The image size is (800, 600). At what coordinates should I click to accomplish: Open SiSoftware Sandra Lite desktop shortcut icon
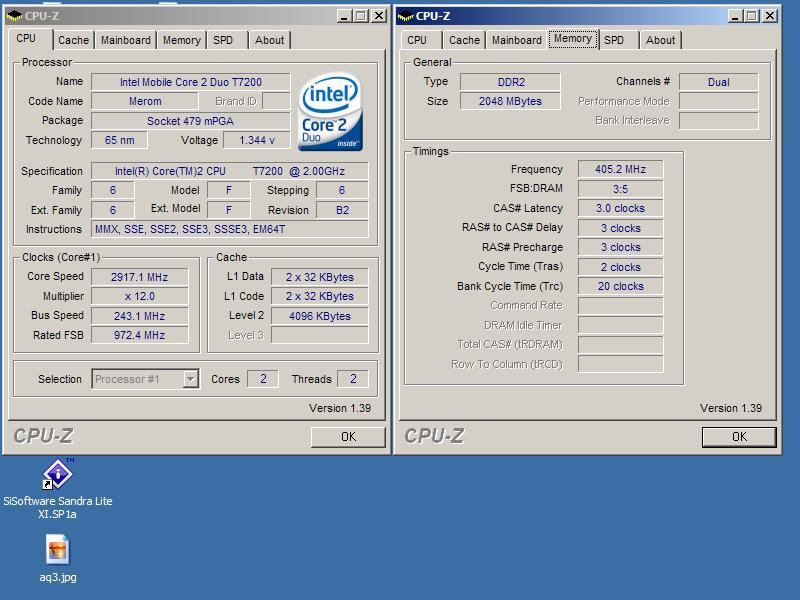tap(57, 474)
